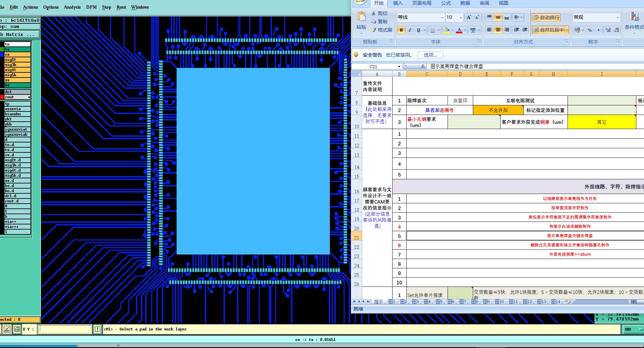The width and height of the screenshot is (644, 348).
Task: Click the 选项... security warning button
Action: 430,55
